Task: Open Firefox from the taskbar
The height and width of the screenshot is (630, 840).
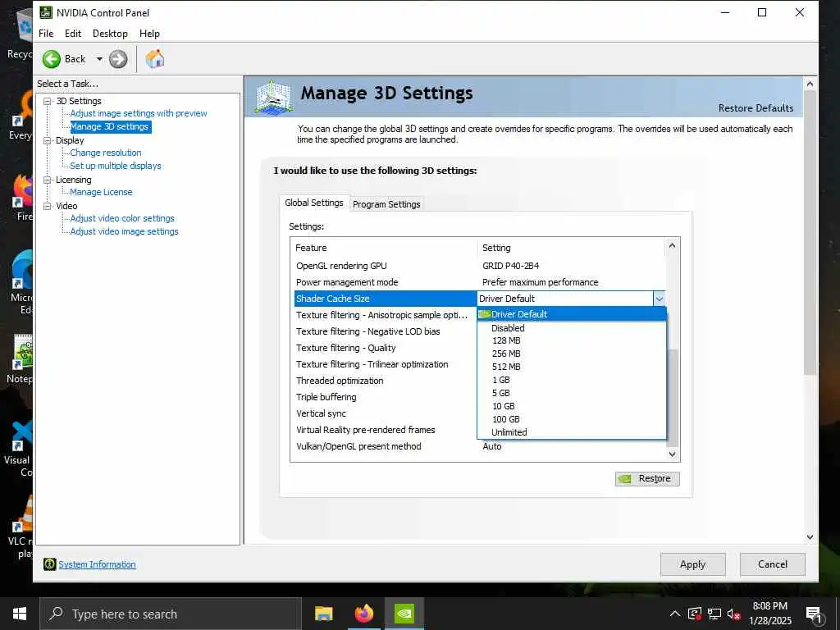Action: point(363,614)
